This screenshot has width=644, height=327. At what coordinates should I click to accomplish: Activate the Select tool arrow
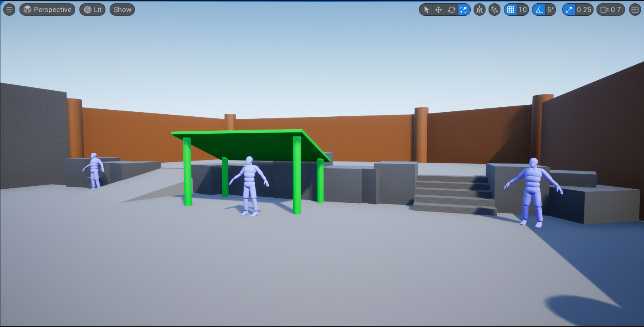click(426, 9)
